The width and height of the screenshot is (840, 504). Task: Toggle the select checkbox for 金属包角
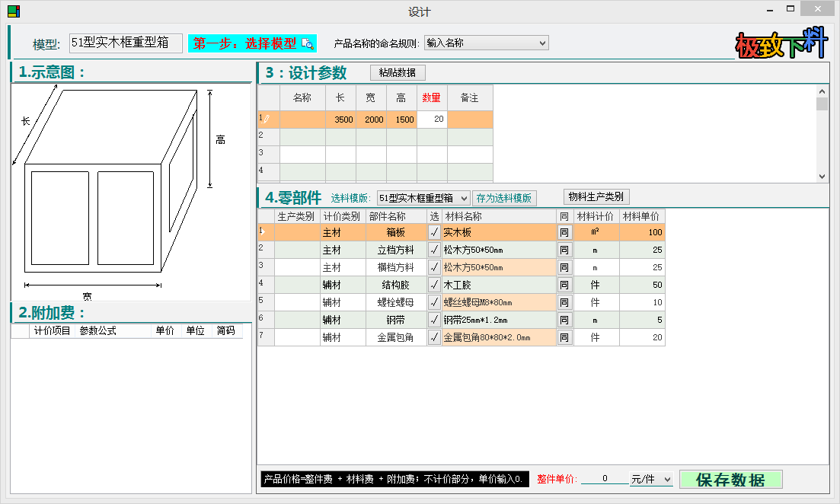coord(434,337)
